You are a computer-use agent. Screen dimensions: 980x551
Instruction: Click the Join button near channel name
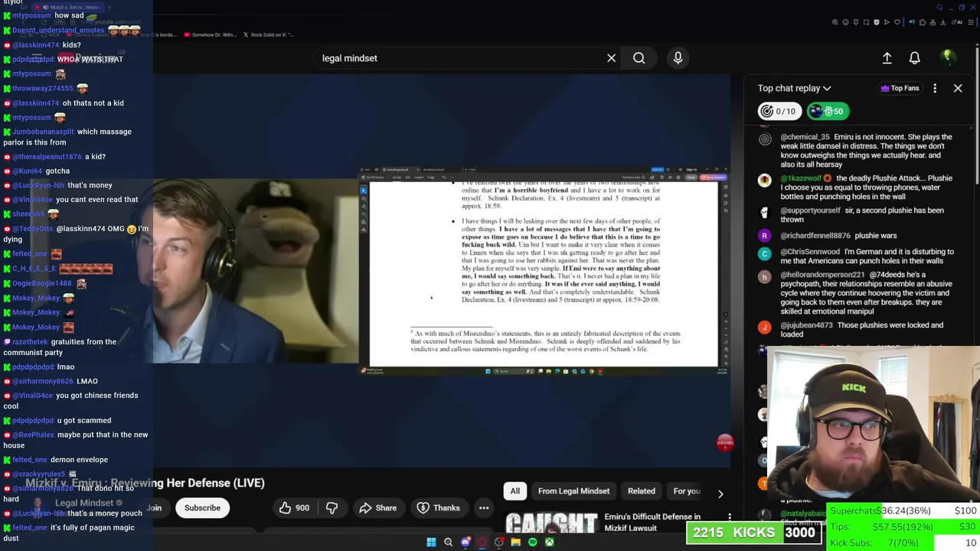pyautogui.click(x=154, y=508)
